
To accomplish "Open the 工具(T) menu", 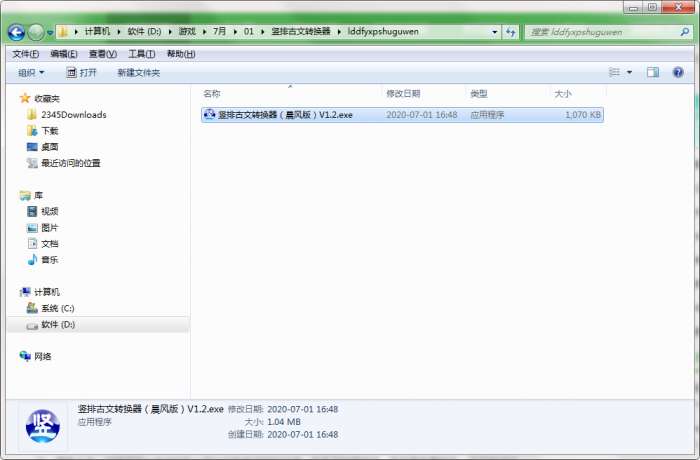I will [x=142, y=54].
